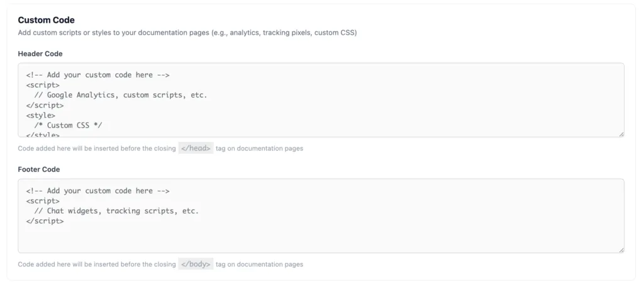Grab the Header Code resize handle
Image resolution: width=644 pixels, height=291 pixels.
tap(621, 134)
